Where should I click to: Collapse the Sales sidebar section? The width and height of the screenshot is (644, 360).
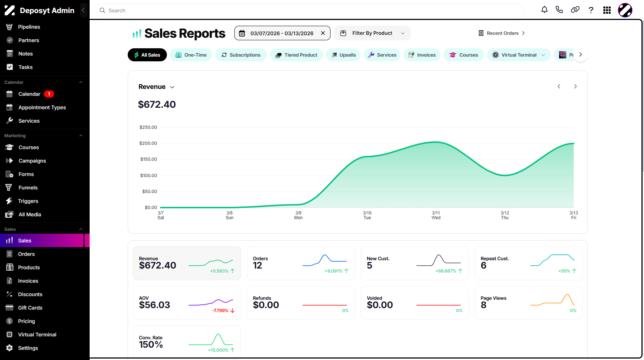click(x=81, y=229)
